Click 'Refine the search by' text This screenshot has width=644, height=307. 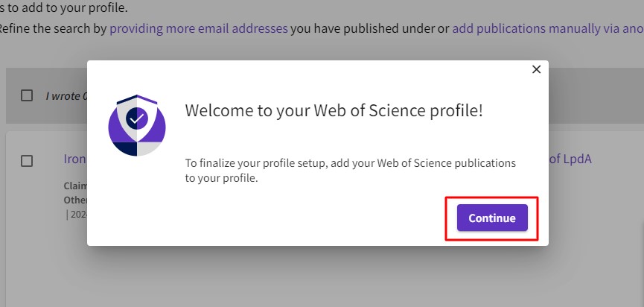point(54,29)
